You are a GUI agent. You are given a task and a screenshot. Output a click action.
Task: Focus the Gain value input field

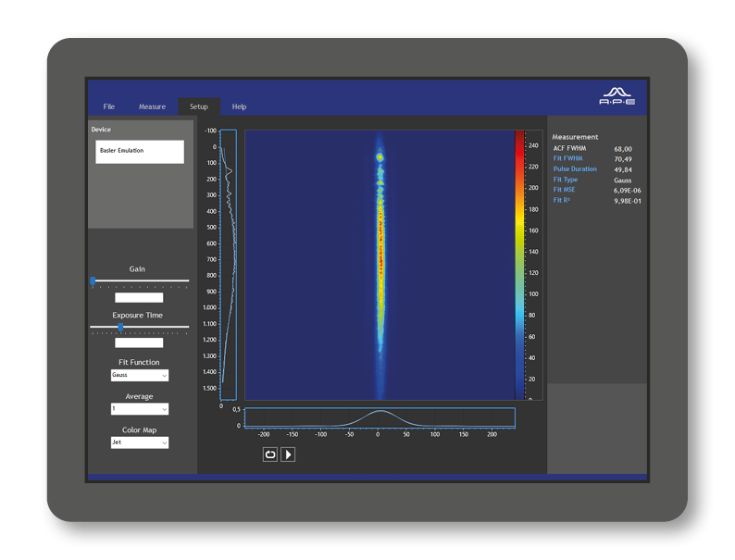139,298
